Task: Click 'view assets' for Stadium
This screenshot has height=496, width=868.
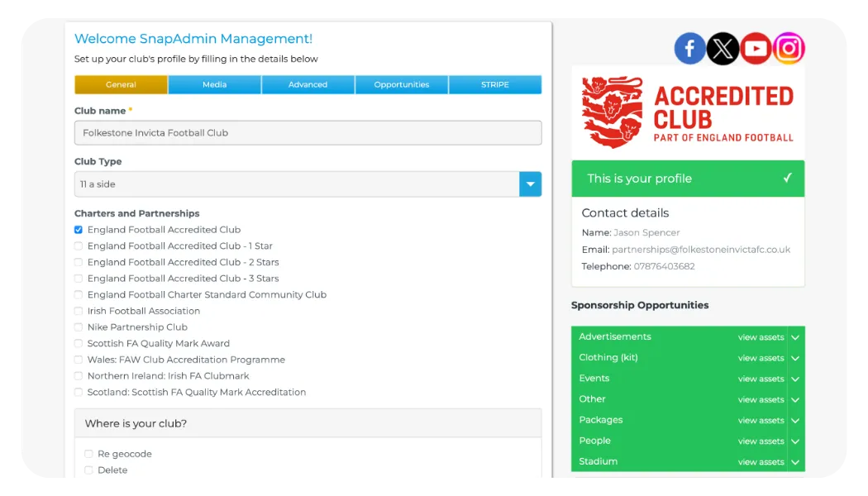Action: (x=761, y=461)
